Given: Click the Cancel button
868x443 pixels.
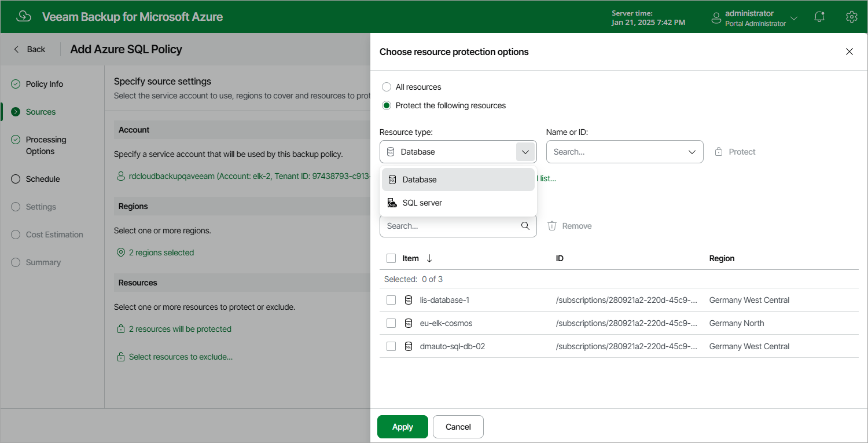Looking at the screenshot, I should pos(458,427).
